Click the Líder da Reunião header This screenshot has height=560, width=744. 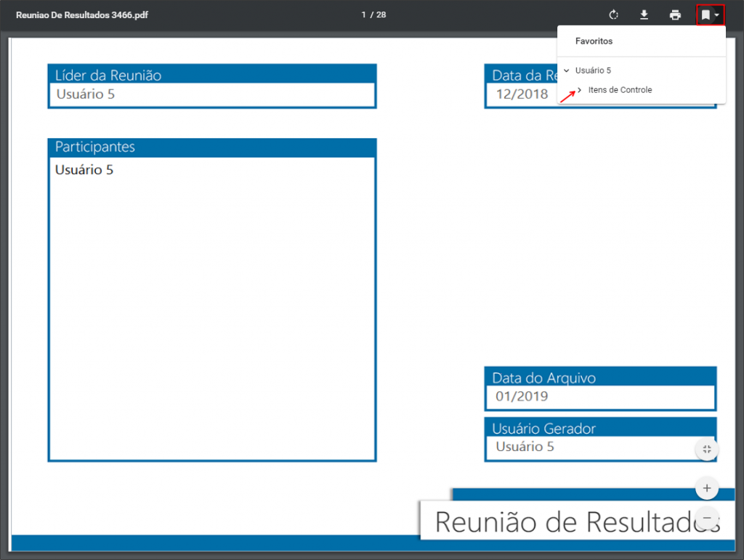(211, 75)
